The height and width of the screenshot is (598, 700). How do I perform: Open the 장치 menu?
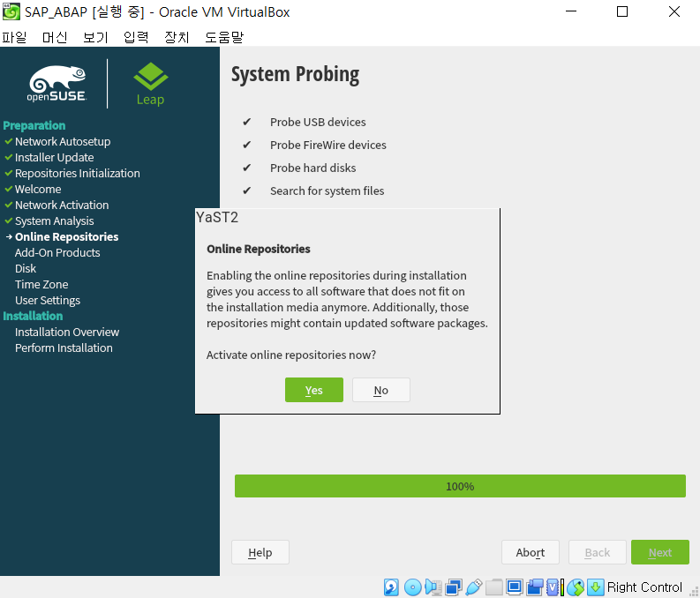pos(177,37)
